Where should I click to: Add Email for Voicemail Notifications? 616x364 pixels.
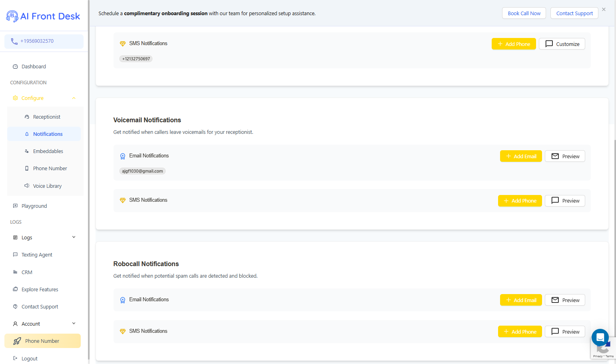521,156
